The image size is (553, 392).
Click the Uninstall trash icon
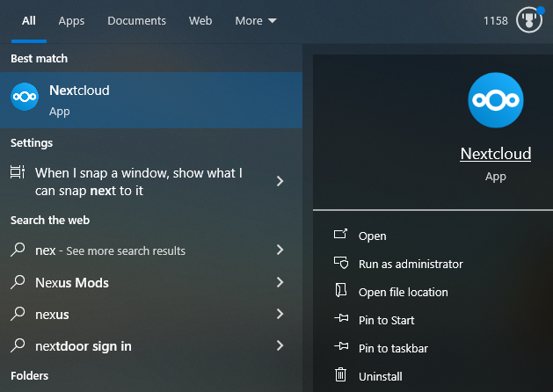(x=341, y=374)
